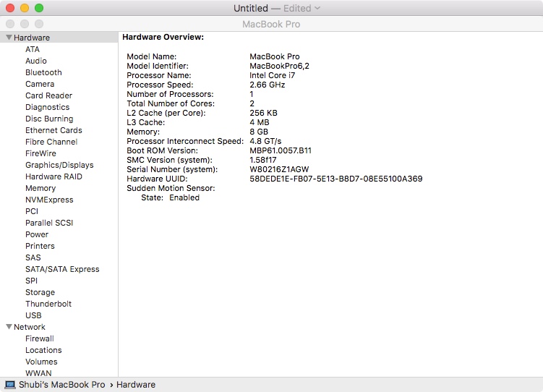Image resolution: width=543 pixels, height=392 pixels.
Task: Click the Model Name label
Action: pyautogui.click(x=152, y=56)
